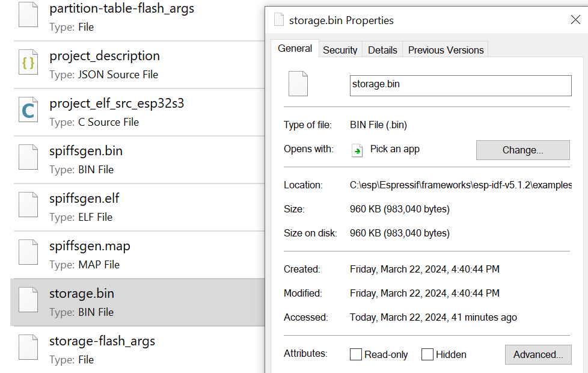Close the storage.bin Properties dialog

(575, 20)
